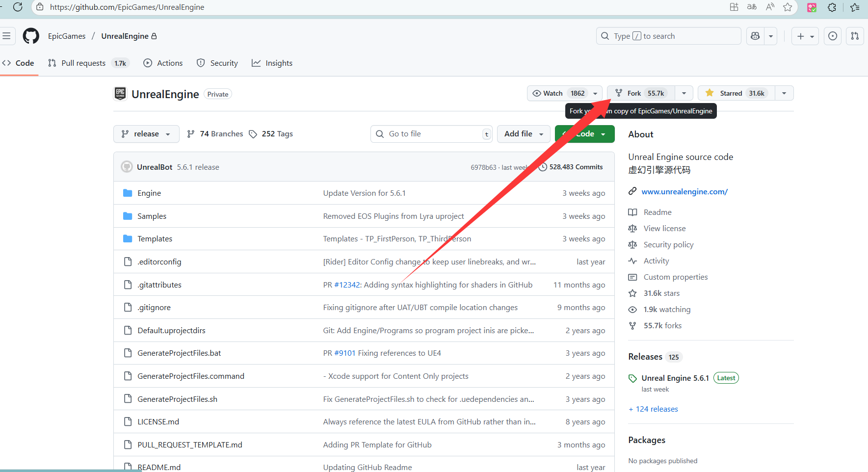This screenshot has height=472, width=868.
Task: Open the green Code dropdown
Action: (x=585, y=134)
